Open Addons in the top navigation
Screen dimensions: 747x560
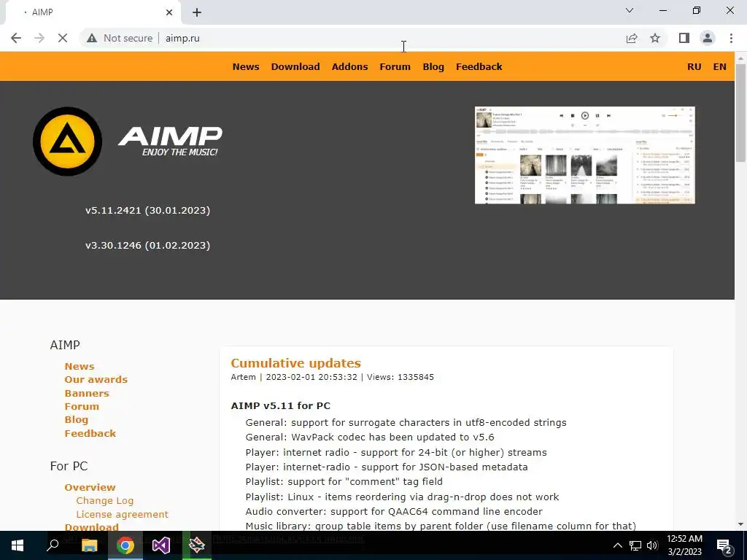pyautogui.click(x=349, y=66)
